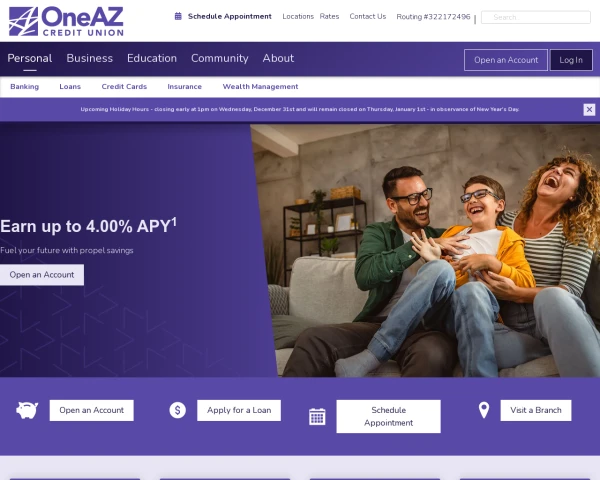Viewport: 600px width, 480px height.
Task: Click the calendar icon in quick links
Action: pos(317,416)
